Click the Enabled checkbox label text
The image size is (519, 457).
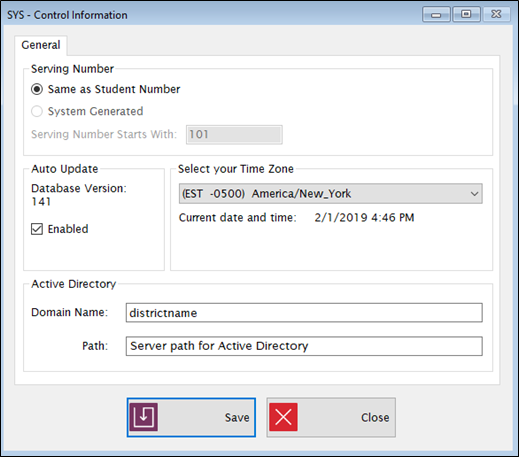(68, 229)
